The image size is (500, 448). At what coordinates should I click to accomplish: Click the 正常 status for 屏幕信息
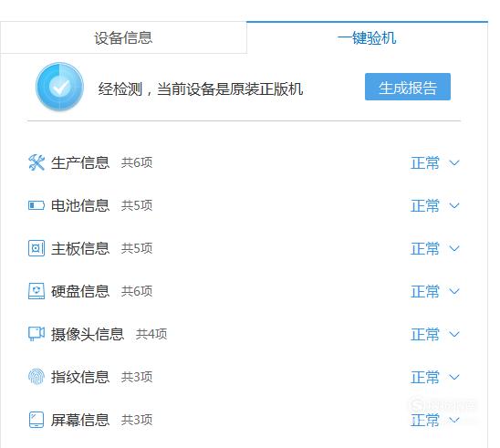[x=425, y=420]
